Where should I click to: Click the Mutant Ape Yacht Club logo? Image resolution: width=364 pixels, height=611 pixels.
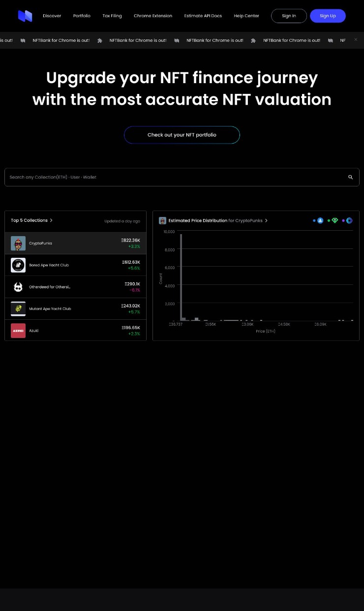(18, 309)
